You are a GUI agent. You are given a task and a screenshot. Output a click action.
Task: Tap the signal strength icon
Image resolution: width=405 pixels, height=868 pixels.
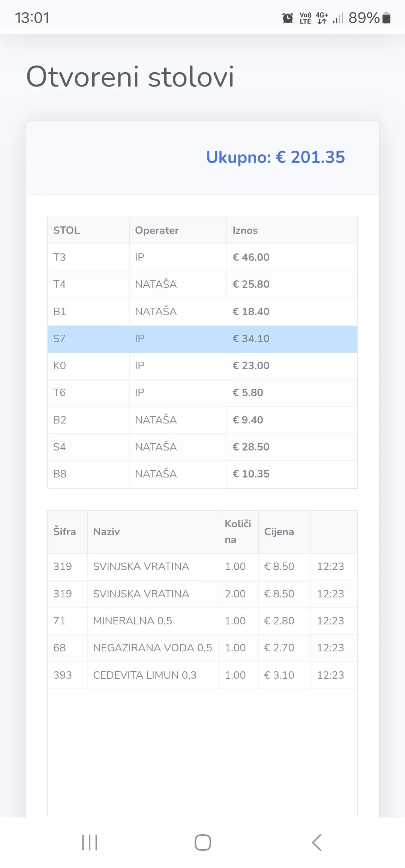pos(338,18)
